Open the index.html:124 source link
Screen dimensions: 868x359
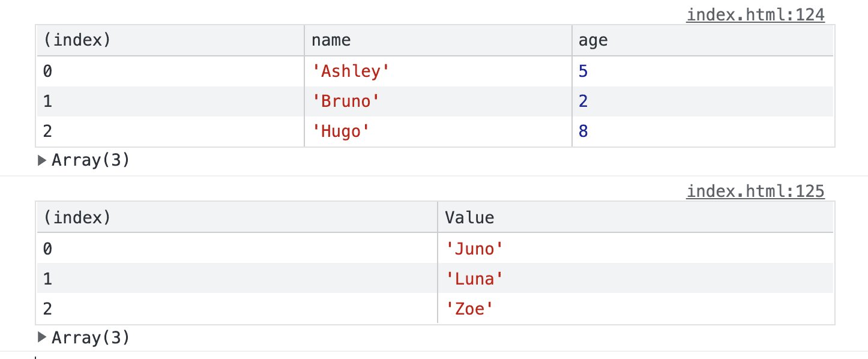tap(756, 14)
